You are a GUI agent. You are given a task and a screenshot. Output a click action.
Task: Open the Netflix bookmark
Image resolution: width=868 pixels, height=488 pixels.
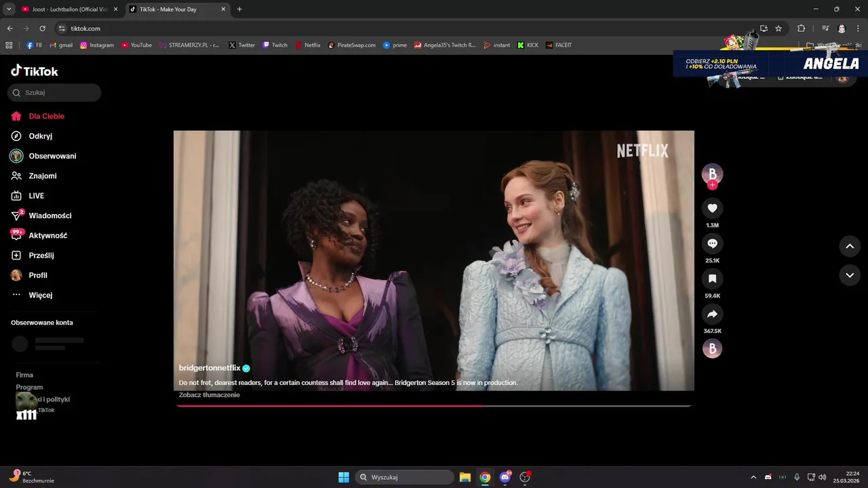[308, 45]
